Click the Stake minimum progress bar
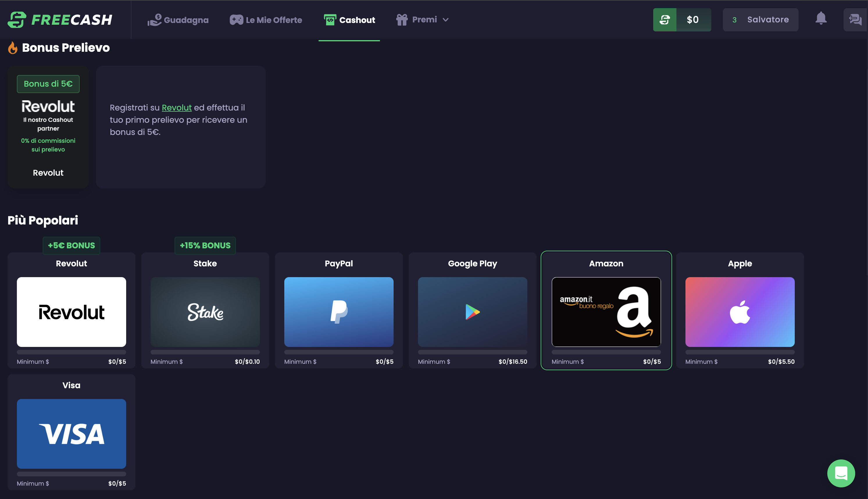This screenshot has height=499, width=868. [x=205, y=352]
